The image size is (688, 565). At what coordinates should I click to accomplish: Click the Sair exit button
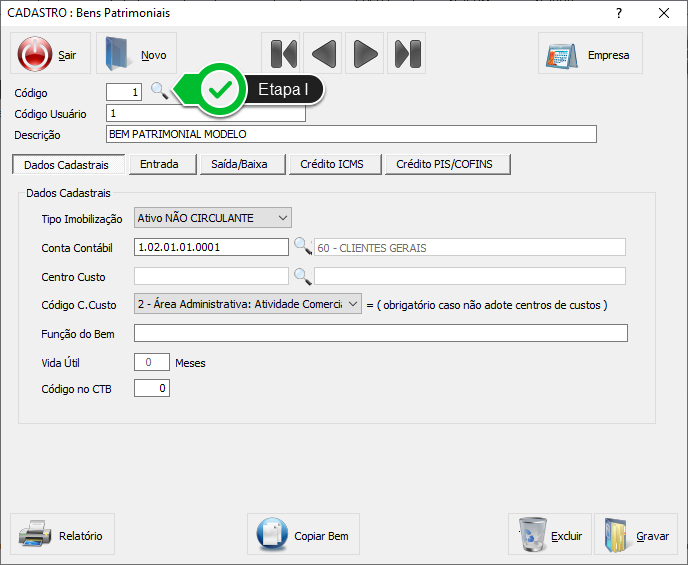[x=50, y=54]
